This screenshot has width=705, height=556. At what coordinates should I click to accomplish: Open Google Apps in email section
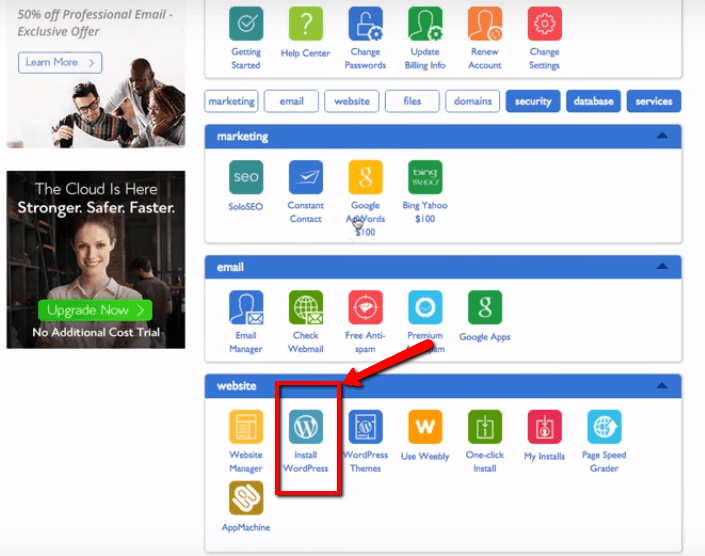point(485,307)
